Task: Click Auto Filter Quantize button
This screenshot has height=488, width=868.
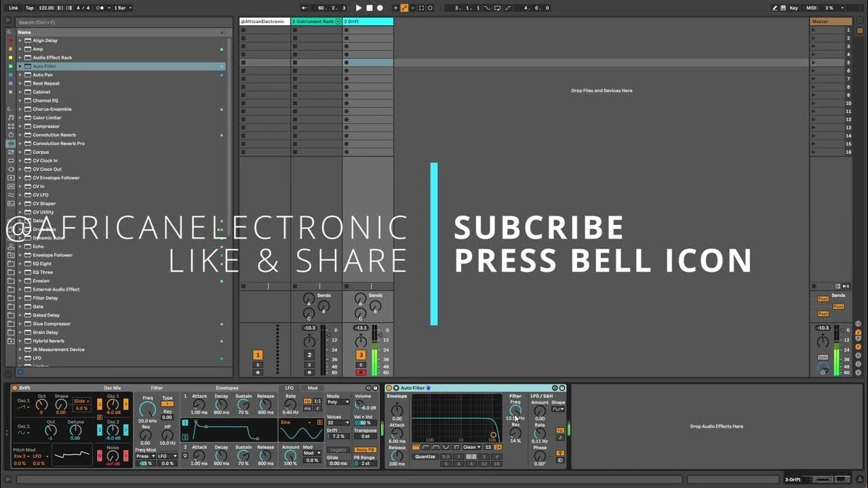Action: [x=425, y=457]
